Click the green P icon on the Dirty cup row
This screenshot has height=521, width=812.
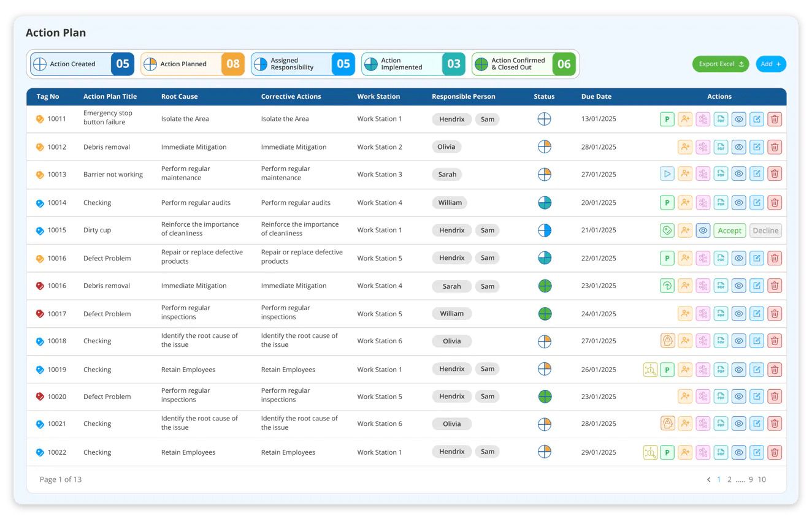(x=667, y=230)
